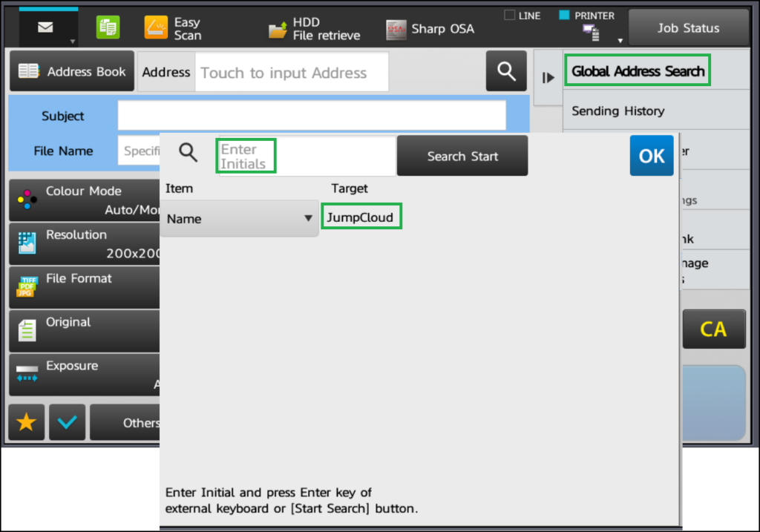760x532 pixels.
Task: Open Sending History
Action: tap(617, 110)
